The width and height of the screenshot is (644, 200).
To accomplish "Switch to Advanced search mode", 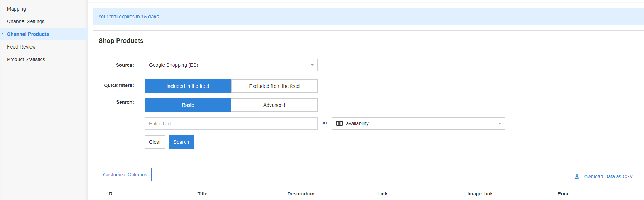I will tap(274, 105).
